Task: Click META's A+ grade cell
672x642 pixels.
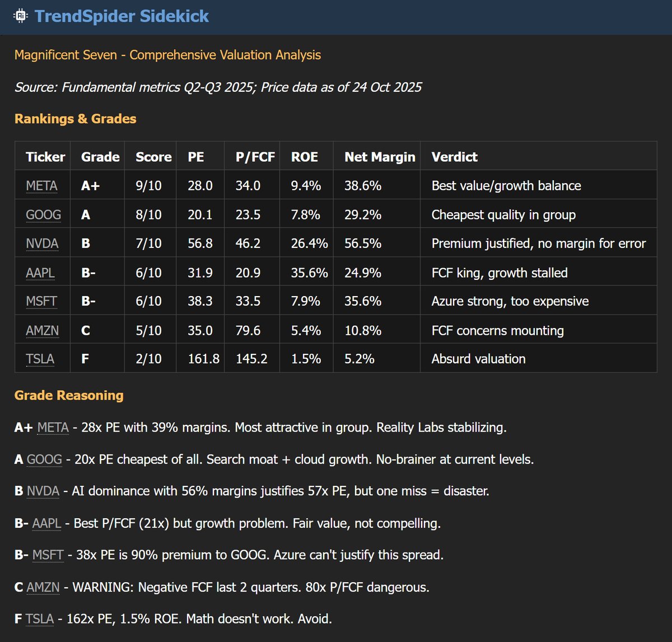Action: (x=90, y=186)
